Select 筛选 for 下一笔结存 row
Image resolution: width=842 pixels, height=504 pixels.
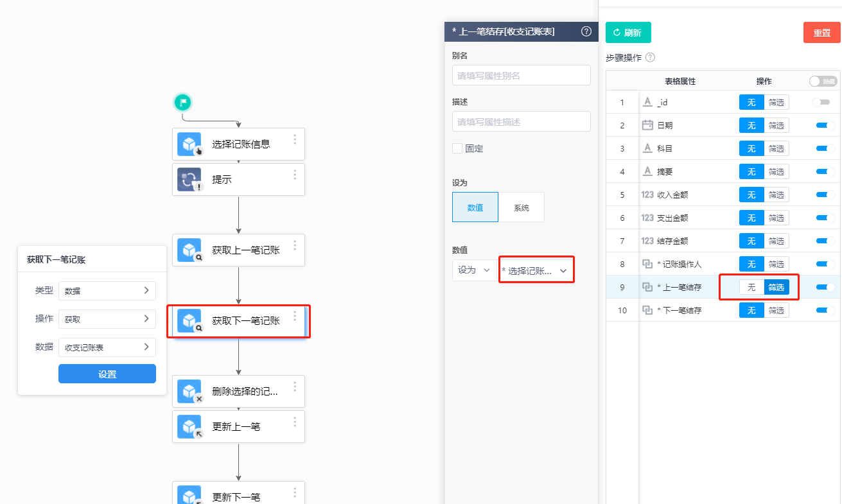[776, 310]
